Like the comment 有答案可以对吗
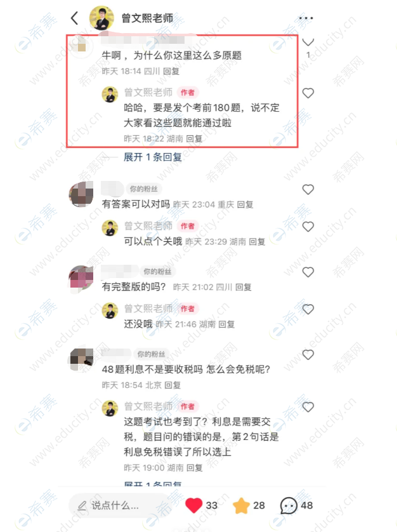This screenshot has width=397, height=532. coord(308,189)
